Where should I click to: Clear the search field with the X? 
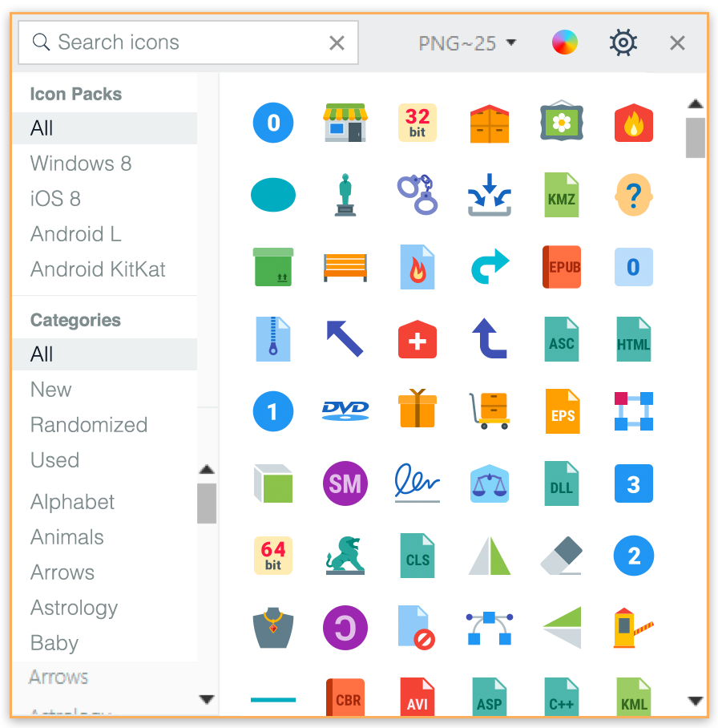click(x=336, y=43)
